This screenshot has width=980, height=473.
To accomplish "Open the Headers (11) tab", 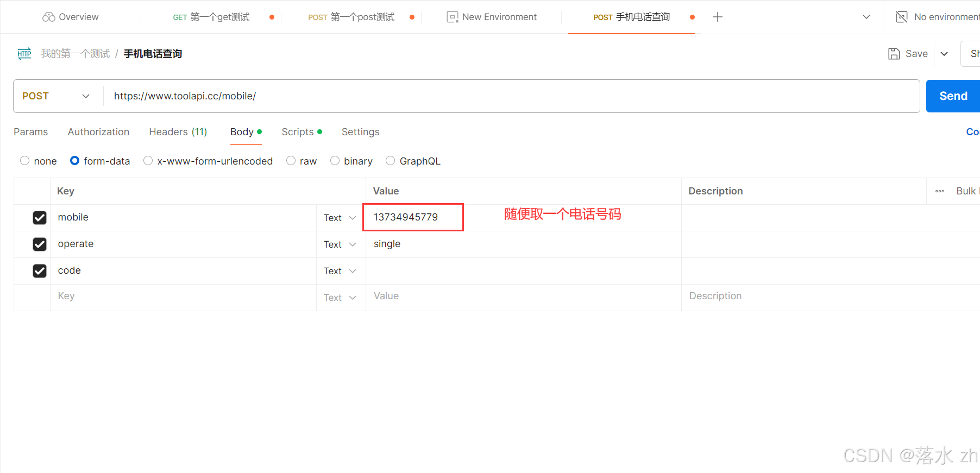I will tap(178, 132).
